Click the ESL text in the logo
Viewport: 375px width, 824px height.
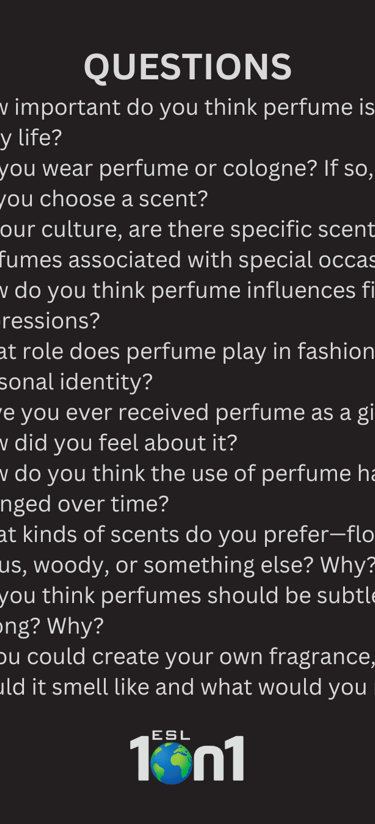[171, 735]
